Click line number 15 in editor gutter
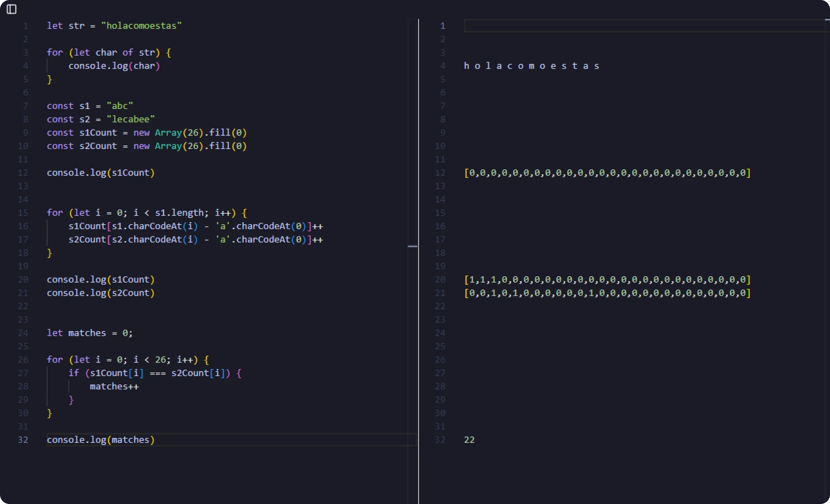This screenshot has width=830, height=504. tap(23, 213)
